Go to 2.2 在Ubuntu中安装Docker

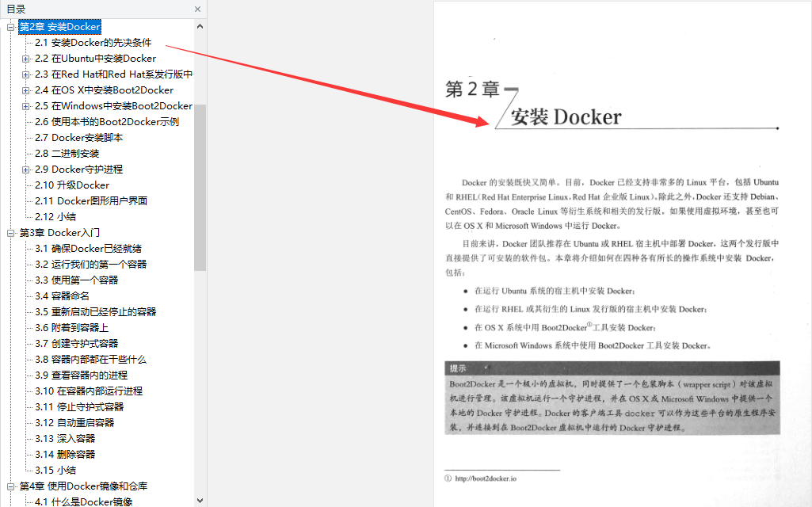point(95,59)
